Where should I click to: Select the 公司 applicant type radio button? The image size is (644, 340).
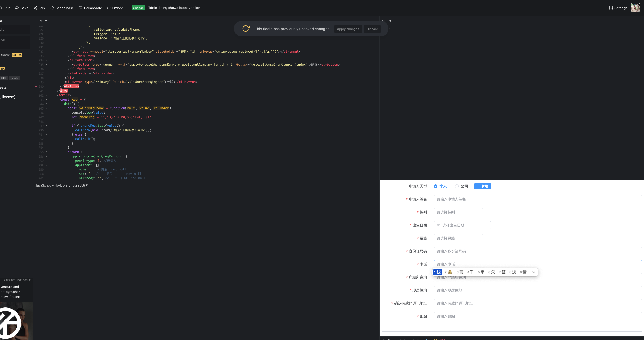click(x=456, y=186)
